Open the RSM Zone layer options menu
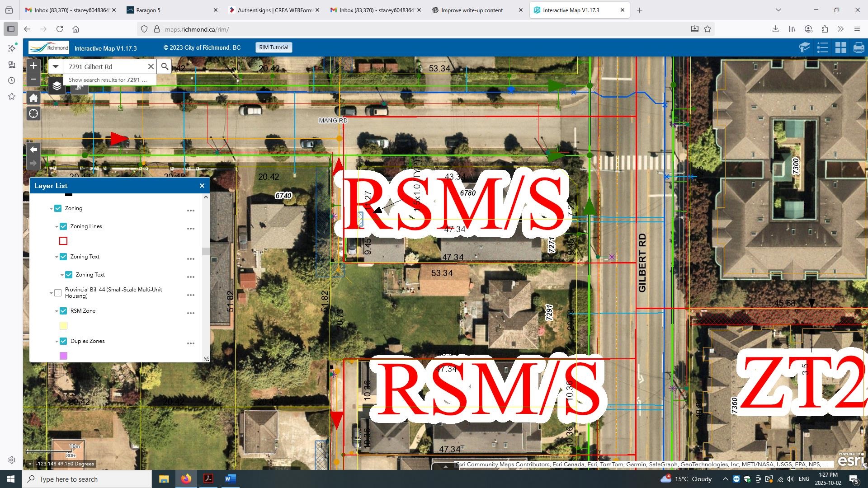This screenshot has width=868, height=488. 191,313
